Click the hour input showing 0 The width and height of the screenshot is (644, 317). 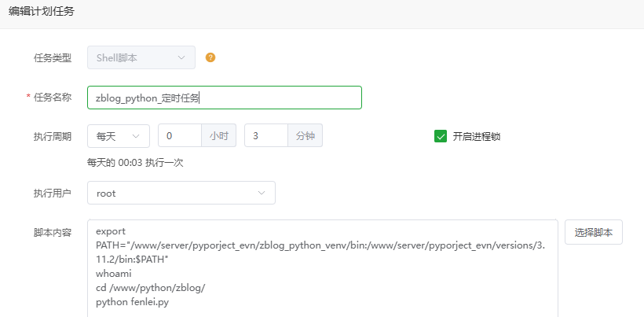pos(179,136)
